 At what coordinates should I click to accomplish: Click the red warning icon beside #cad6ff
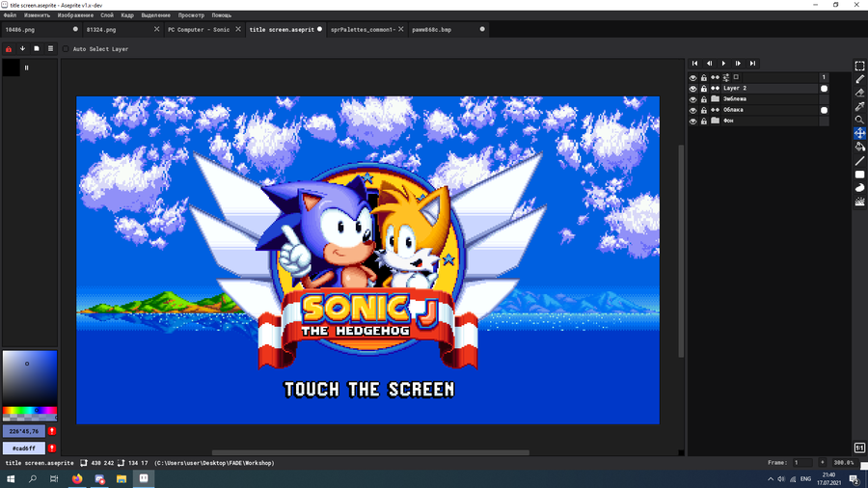52,448
